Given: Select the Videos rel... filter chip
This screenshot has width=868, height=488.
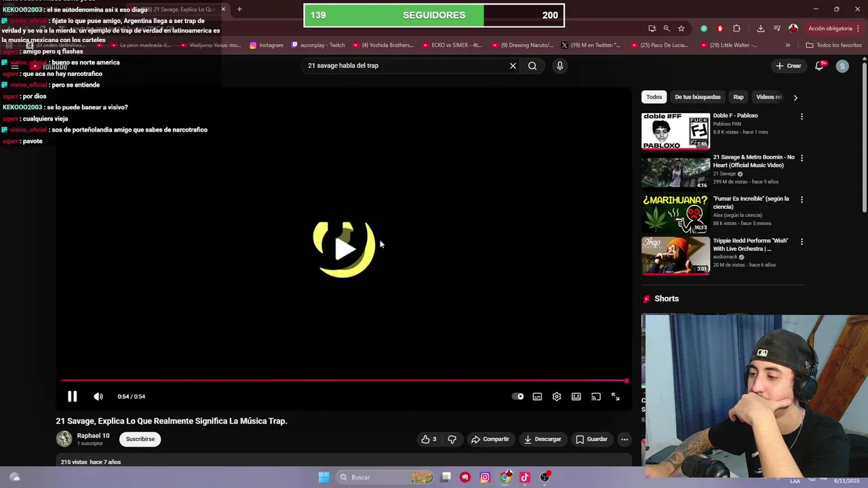Looking at the screenshot, I should click(768, 97).
